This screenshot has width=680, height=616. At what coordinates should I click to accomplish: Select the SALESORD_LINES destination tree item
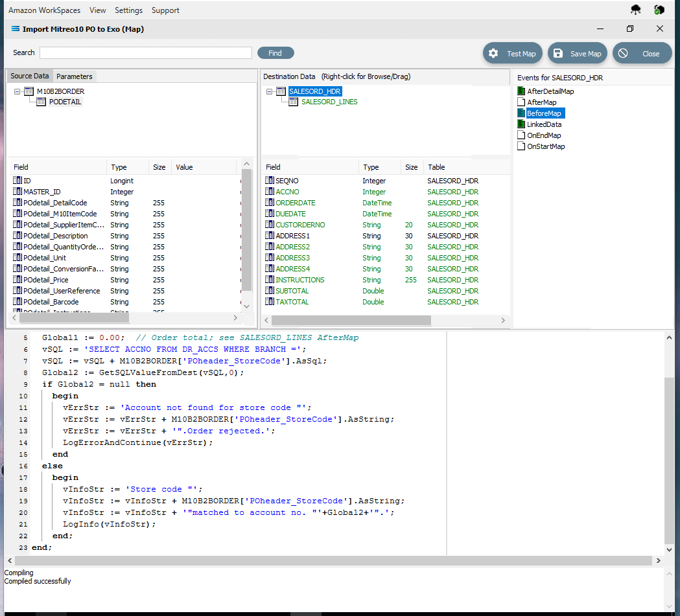click(329, 102)
